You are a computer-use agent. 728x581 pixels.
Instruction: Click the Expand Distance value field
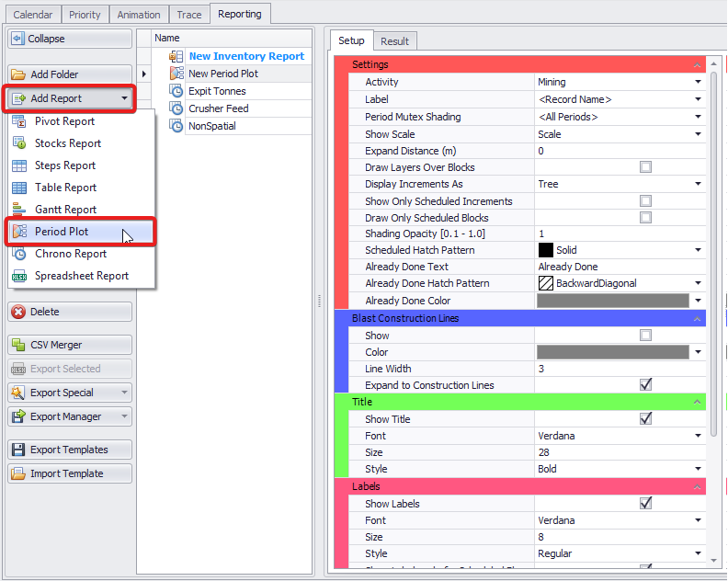619,151
